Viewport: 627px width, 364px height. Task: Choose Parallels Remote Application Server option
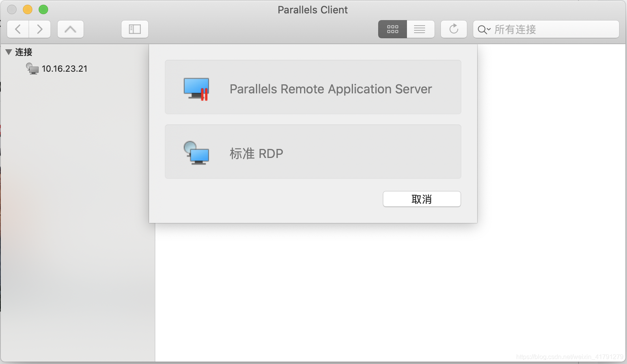[x=313, y=87]
